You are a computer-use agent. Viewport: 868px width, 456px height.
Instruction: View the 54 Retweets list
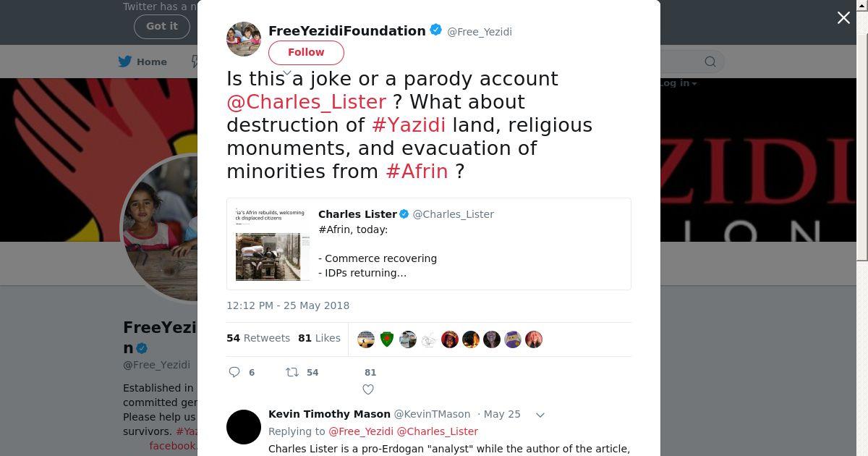point(258,338)
